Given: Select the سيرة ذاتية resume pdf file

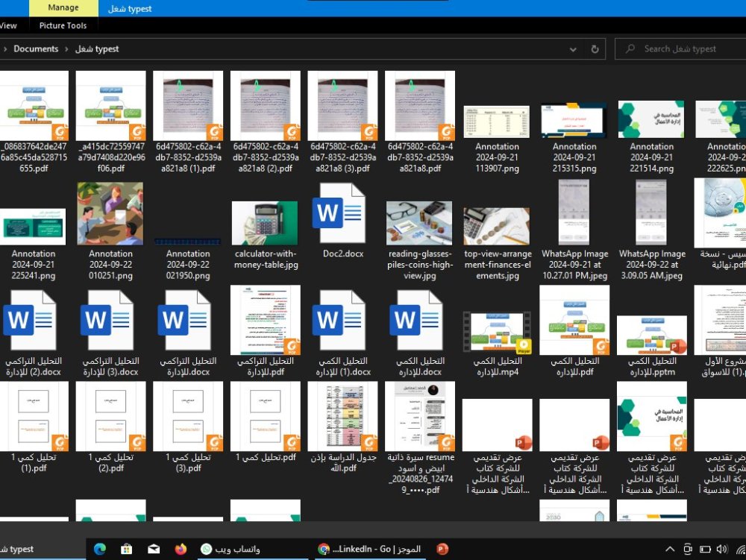Looking at the screenshot, I should click(420, 438).
